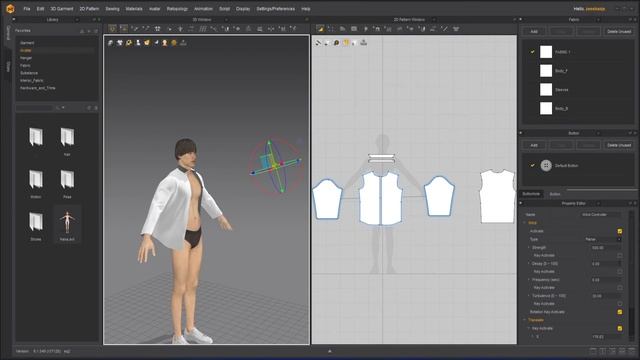Click Add in the Fabric panel
This screenshot has height=360, width=640.
(534, 31)
